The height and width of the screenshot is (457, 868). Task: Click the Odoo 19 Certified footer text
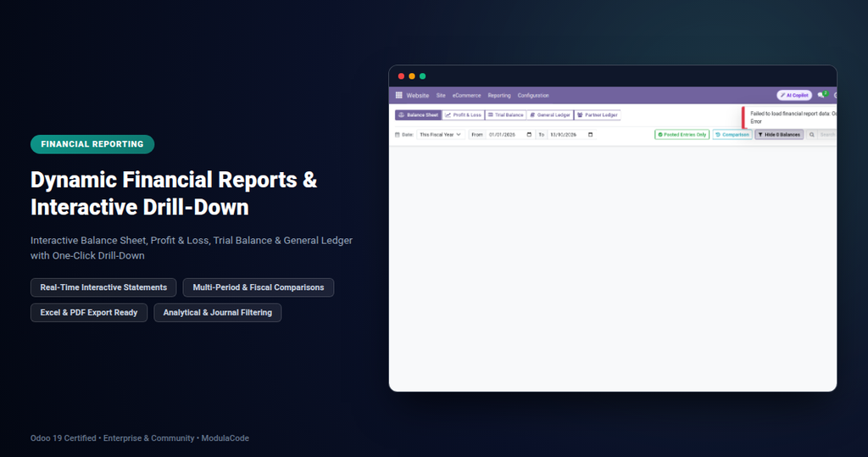coord(140,438)
